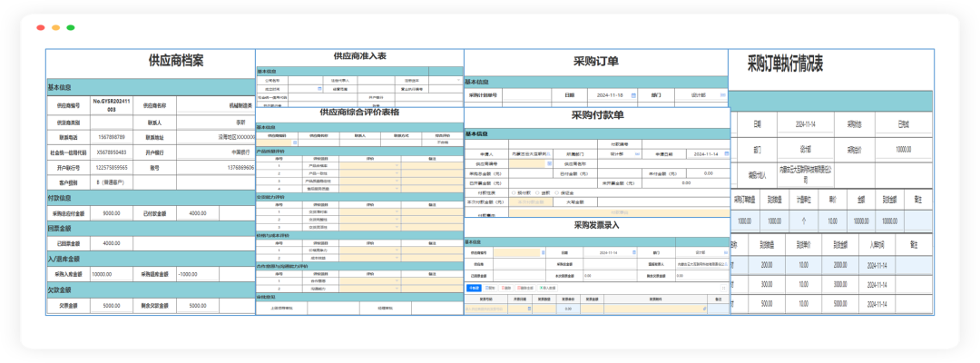Screen dimensions: 980x363
Task: Click 采购总应付金额 value 9000.00
Action: coord(112,213)
